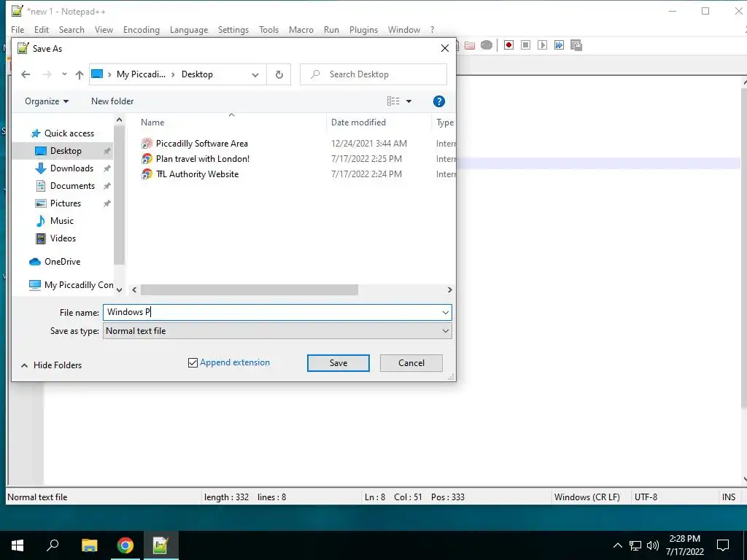
Task: Click breadcrumb chevron before My Piccadilly
Action: tap(109, 74)
